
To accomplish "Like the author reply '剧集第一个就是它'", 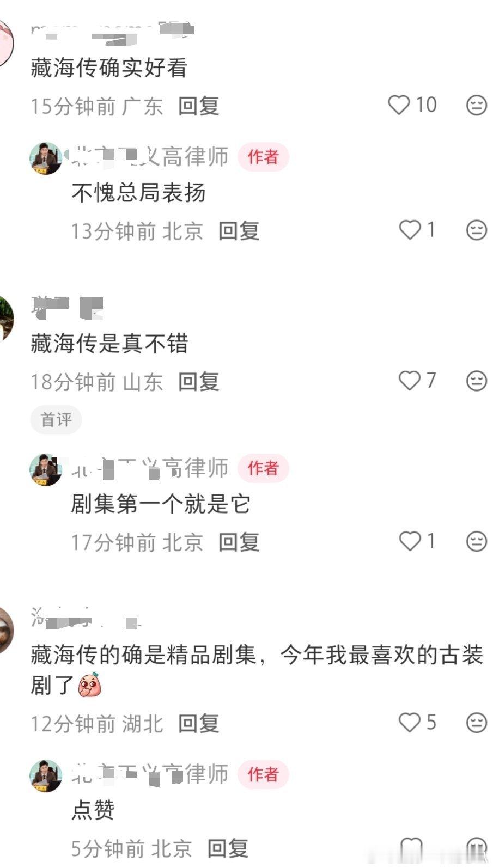I will click(x=410, y=541).
